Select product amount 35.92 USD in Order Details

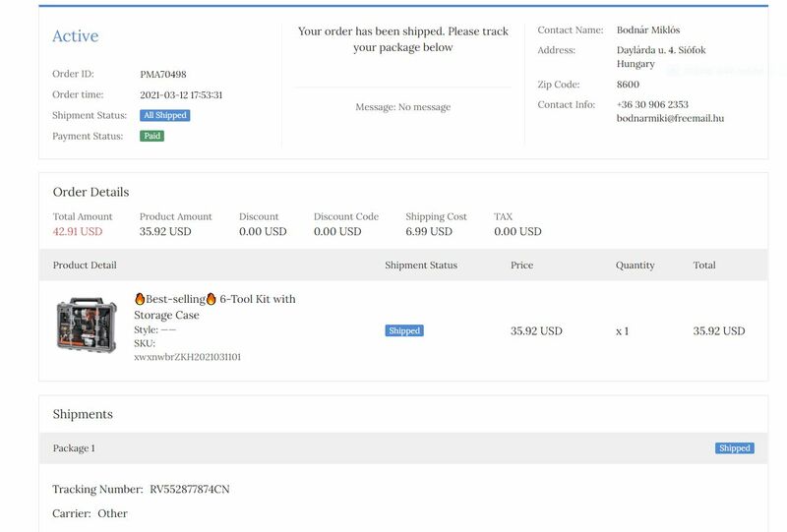[165, 231]
